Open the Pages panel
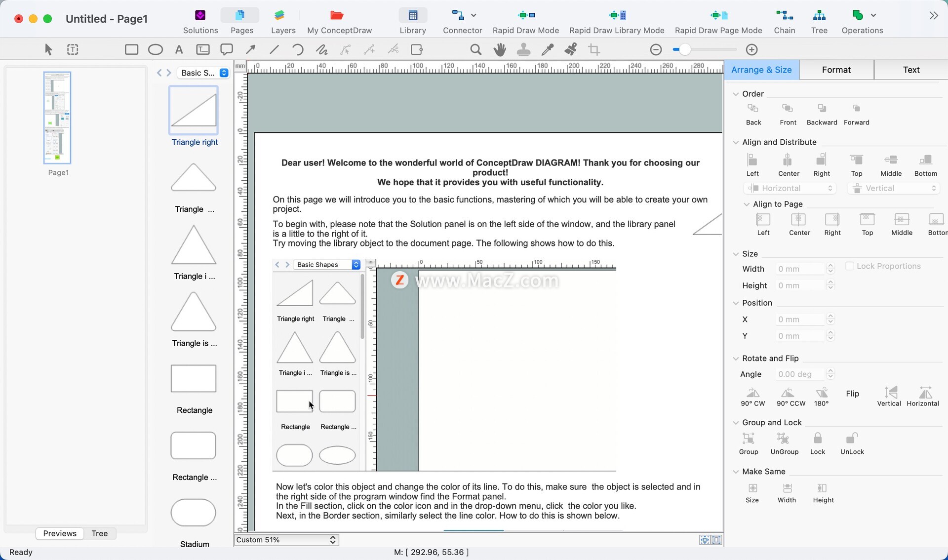Image resolution: width=948 pixels, height=560 pixels. [241, 22]
